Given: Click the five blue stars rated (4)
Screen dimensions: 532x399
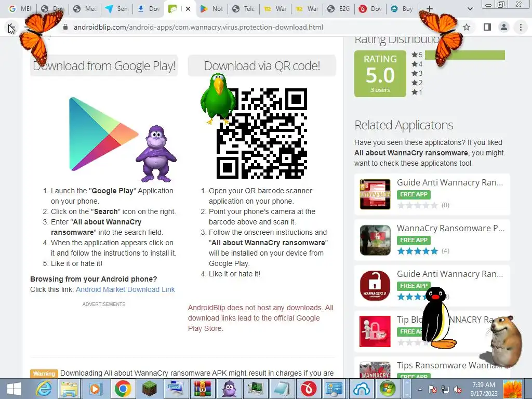Looking at the screenshot, I should click(x=418, y=251).
